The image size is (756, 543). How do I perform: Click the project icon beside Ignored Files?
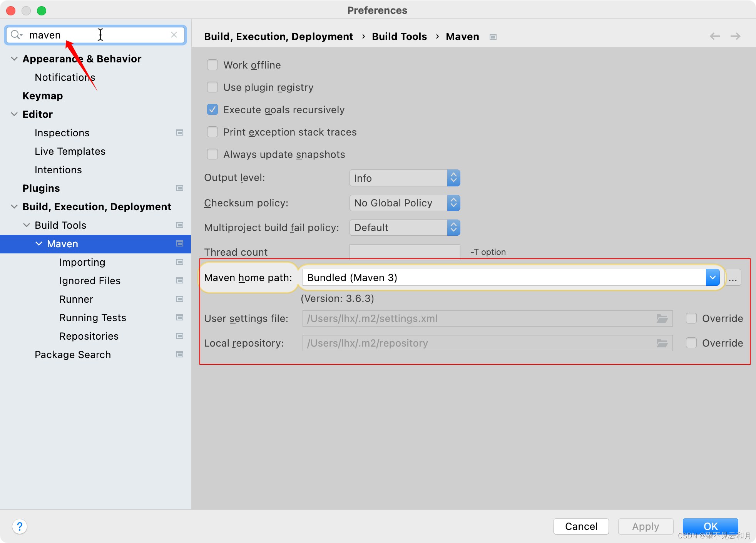(180, 280)
